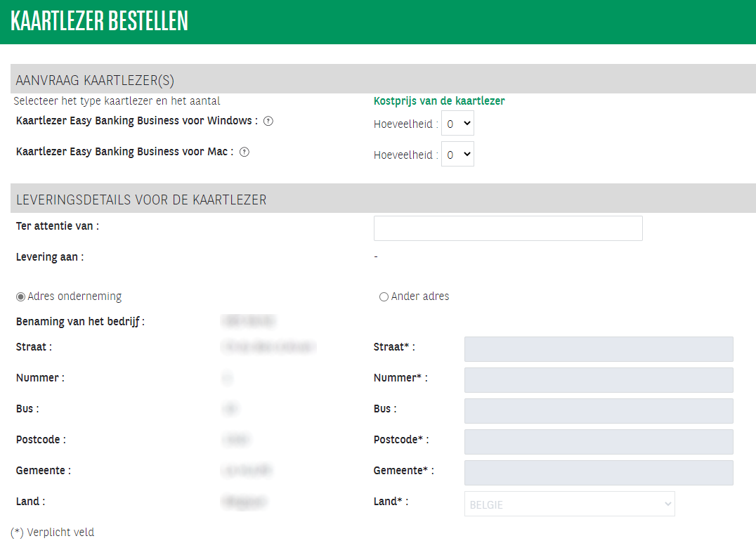The width and height of the screenshot is (756, 548).
Task: Click the 'Kaartlezer bestellen' page title
Action: tap(100, 22)
